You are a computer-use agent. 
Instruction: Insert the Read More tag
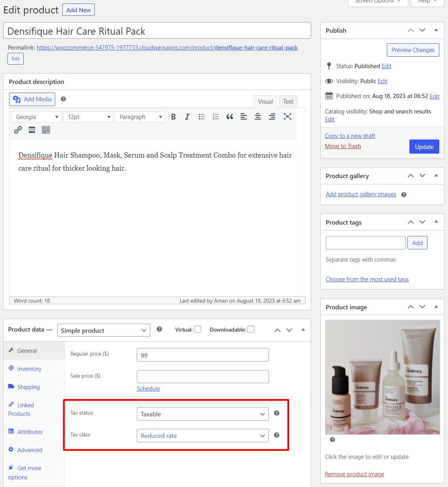32,130
